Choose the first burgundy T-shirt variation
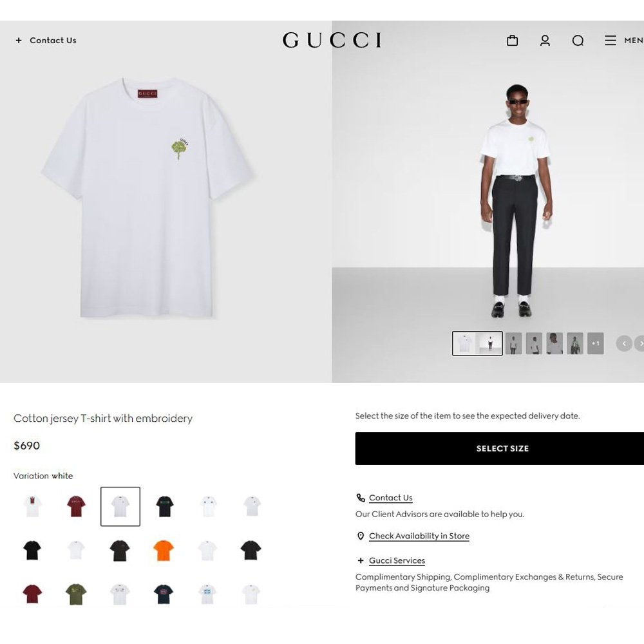Screen dimensions: 644x644 pos(76,506)
